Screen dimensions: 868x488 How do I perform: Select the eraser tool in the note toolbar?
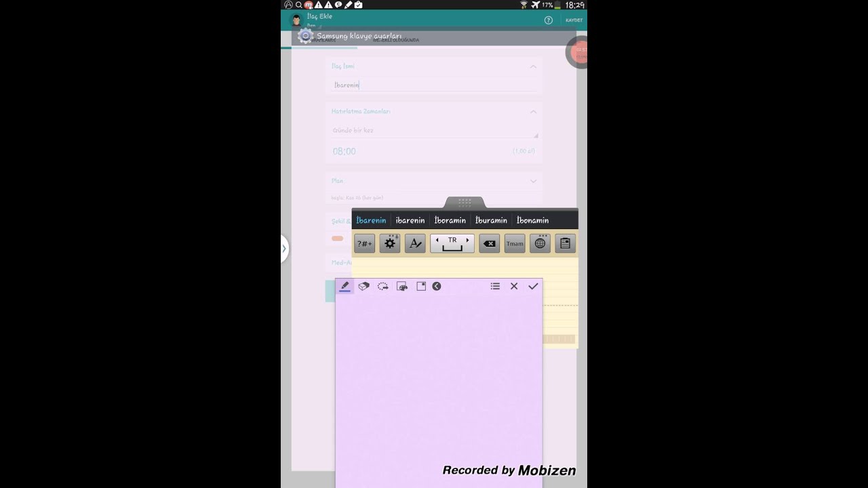363,286
